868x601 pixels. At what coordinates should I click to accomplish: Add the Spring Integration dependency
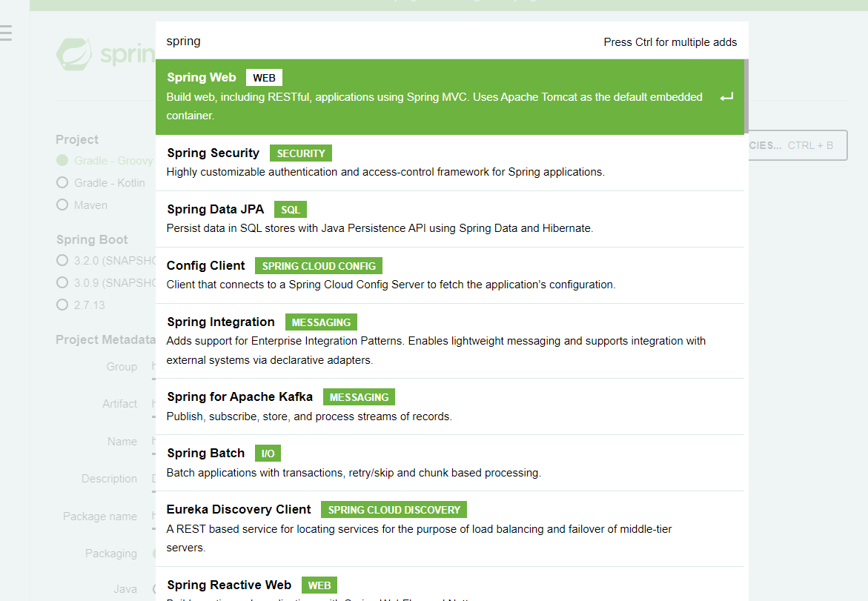449,341
